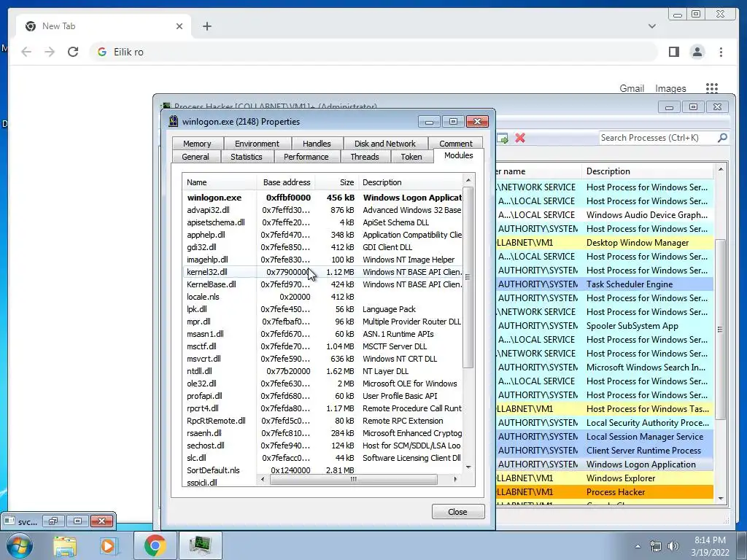Select the Desktop Window Manager process row
The image size is (747, 560).
605,243
